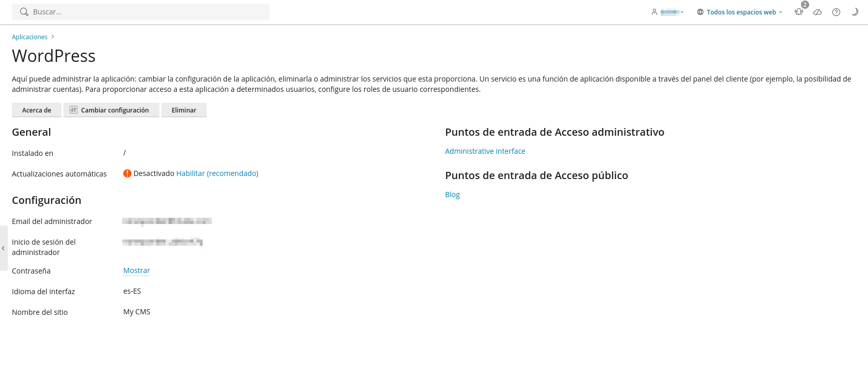Click the user profile person icon
The width and height of the screenshot is (868, 384).
point(654,12)
